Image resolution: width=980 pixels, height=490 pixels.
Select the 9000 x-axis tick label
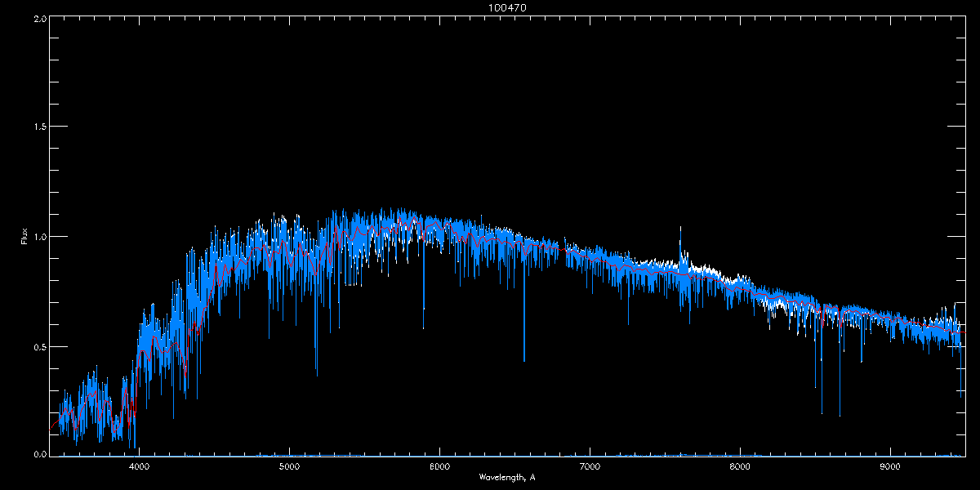tap(889, 467)
